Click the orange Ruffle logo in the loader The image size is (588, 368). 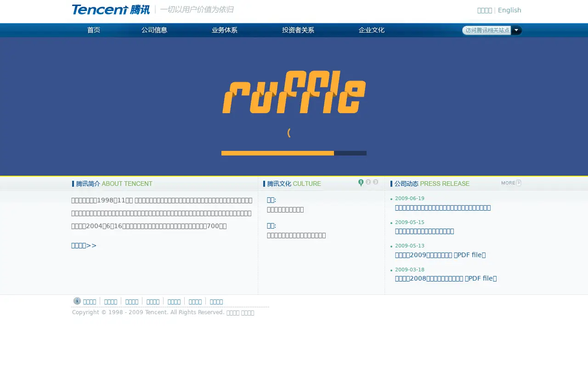294,92
